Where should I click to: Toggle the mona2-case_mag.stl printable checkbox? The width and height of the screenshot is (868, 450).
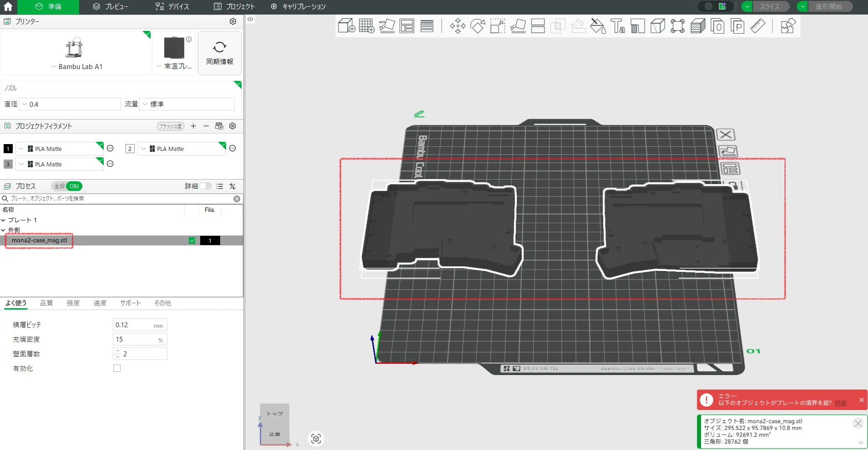tap(192, 240)
